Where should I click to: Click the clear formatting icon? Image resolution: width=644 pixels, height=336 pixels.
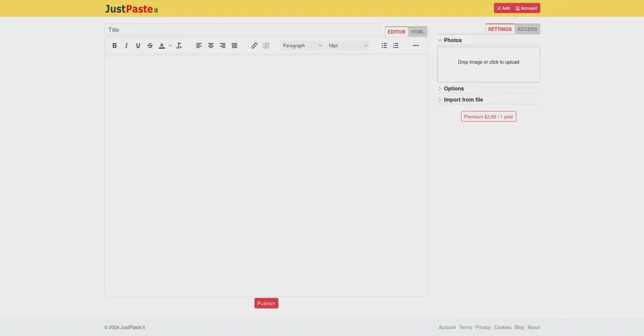coord(179,45)
